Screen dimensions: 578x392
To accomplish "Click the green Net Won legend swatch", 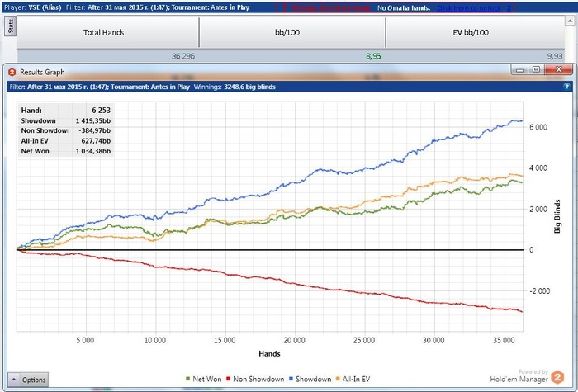I will [x=187, y=379].
